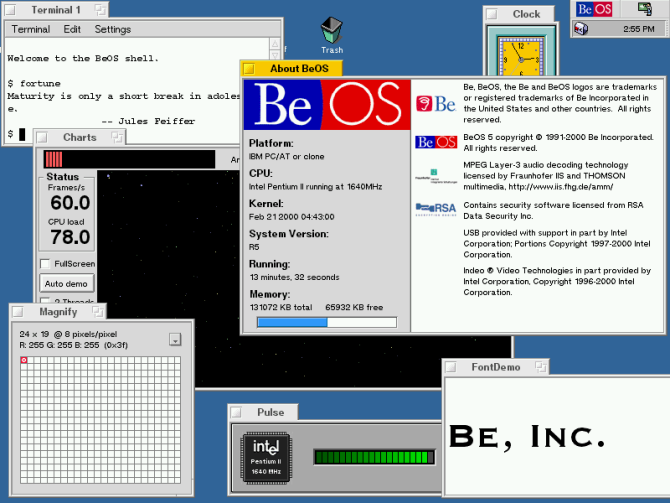Viewport: 670px width, 503px height.
Task: Click 'Intel Pentium II running at 1640MHz'
Action: point(315,187)
